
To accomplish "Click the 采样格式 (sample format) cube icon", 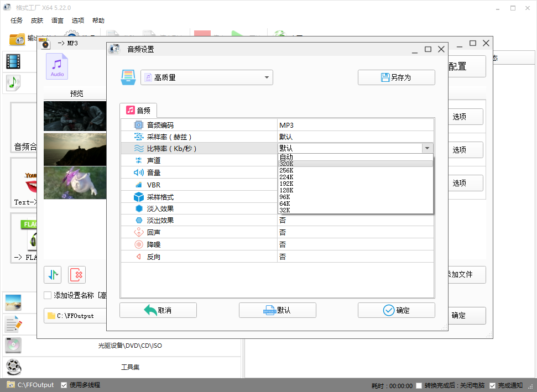I will pos(139,196).
